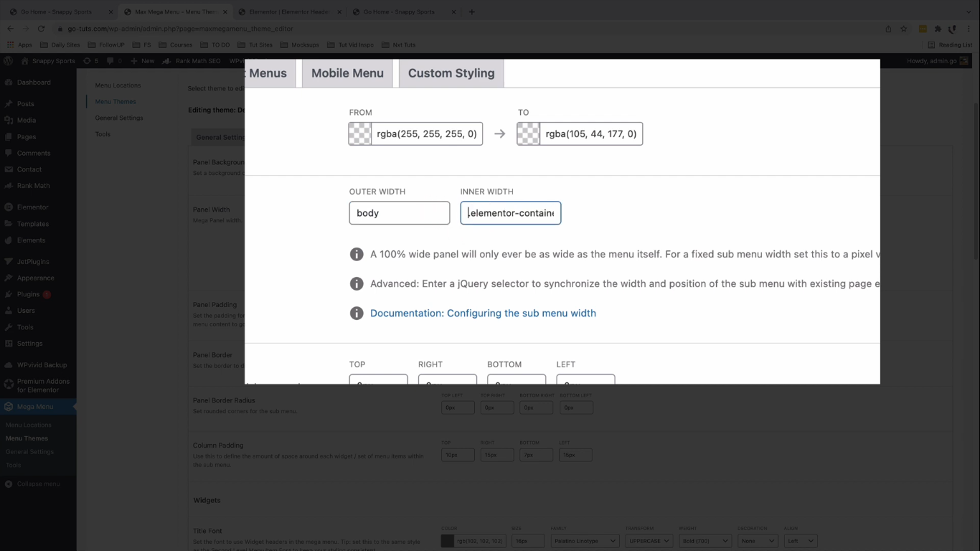
Task: Click the Inner Width field
Action: [x=511, y=213]
